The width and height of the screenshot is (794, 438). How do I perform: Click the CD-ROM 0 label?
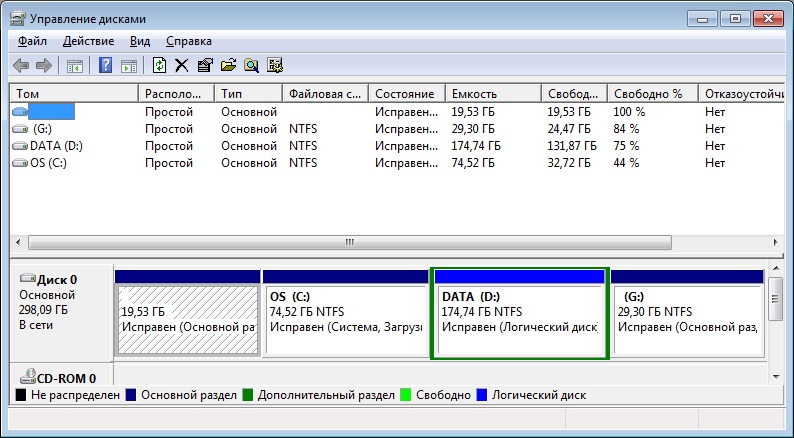click(x=66, y=378)
